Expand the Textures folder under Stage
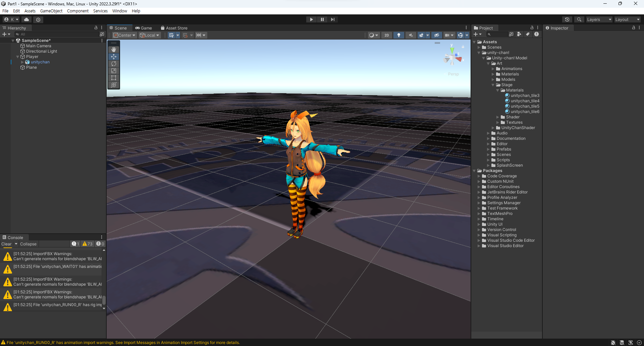This screenshot has width=644, height=346. coord(498,122)
